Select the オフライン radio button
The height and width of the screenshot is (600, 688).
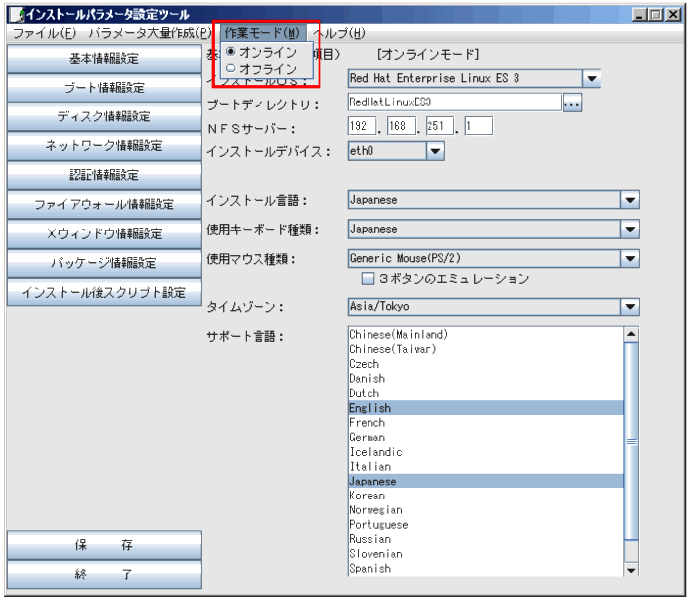[232, 68]
